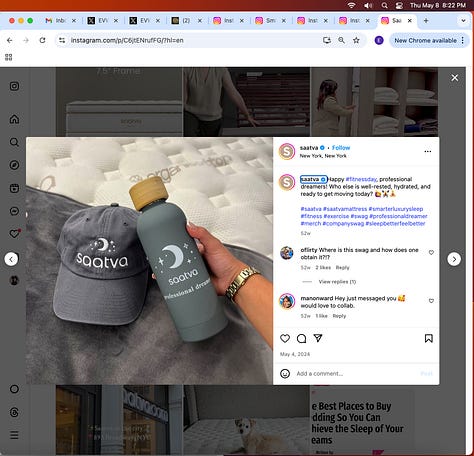Image resolution: width=474 pixels, height=456 pixels.
Task: Open saatva profile name in header
Action: [309, 148]
